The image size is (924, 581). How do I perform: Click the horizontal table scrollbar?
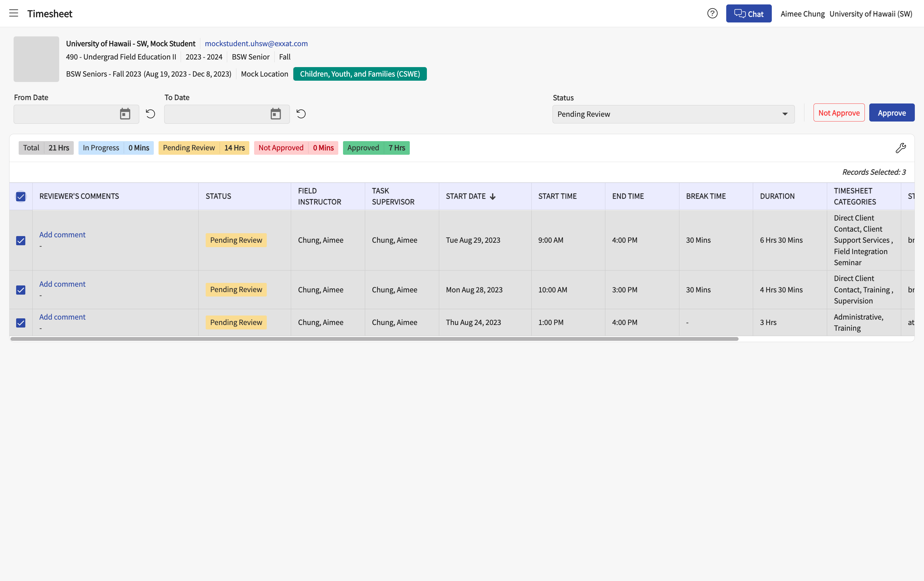coord(374,339)
